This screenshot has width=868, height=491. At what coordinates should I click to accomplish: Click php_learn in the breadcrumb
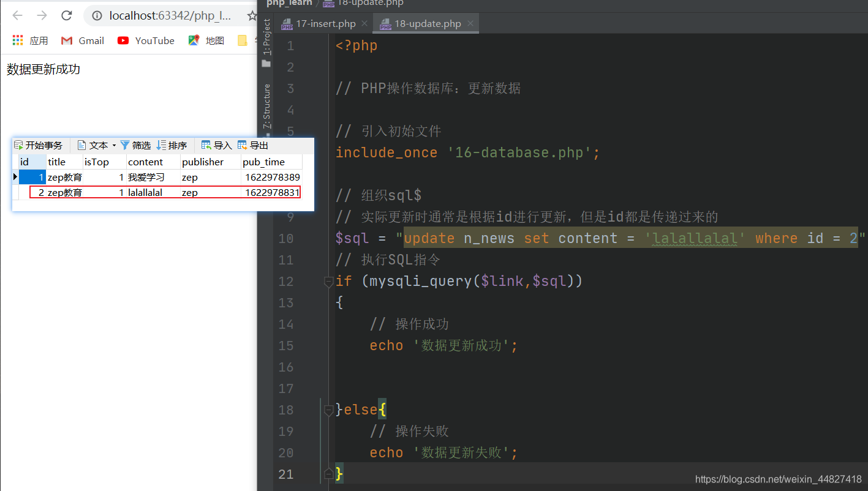click(x=289, y=3)
